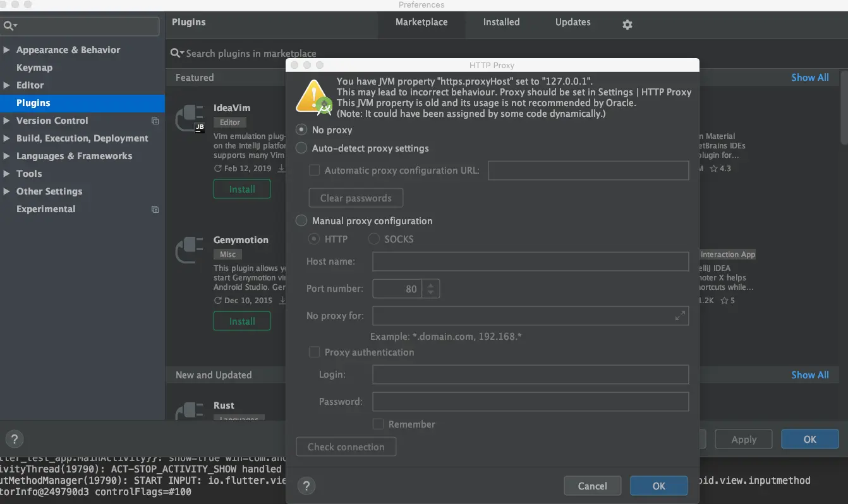This screenshot has width=848, height=504.
Task: Expand the Other Settings node
Action: click(x=6, y=191)
